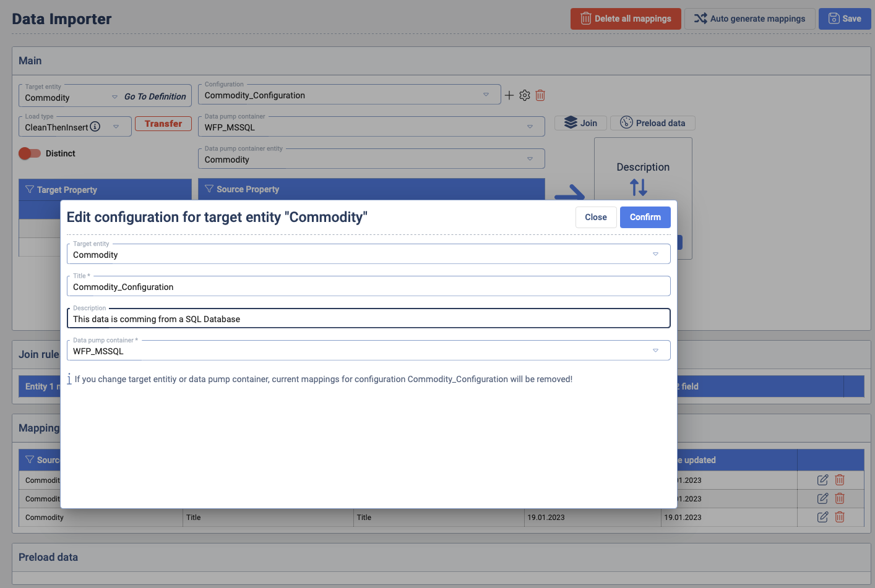Expand the main Target entity dropdown arrow
The width and height of the screenshot is (875, 588).
114,97
